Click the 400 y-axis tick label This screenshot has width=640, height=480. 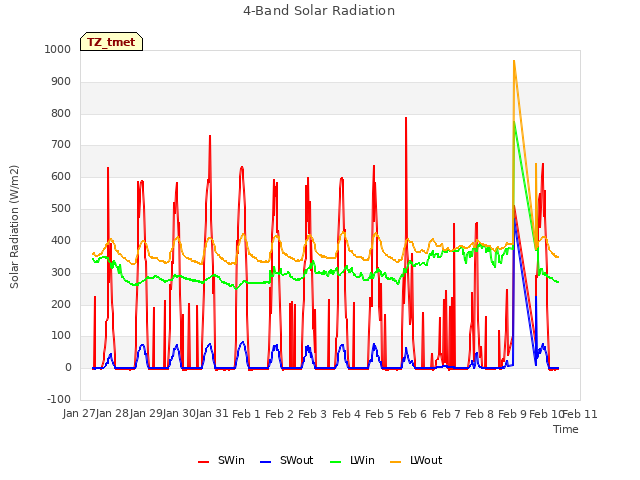pos(61,240)
